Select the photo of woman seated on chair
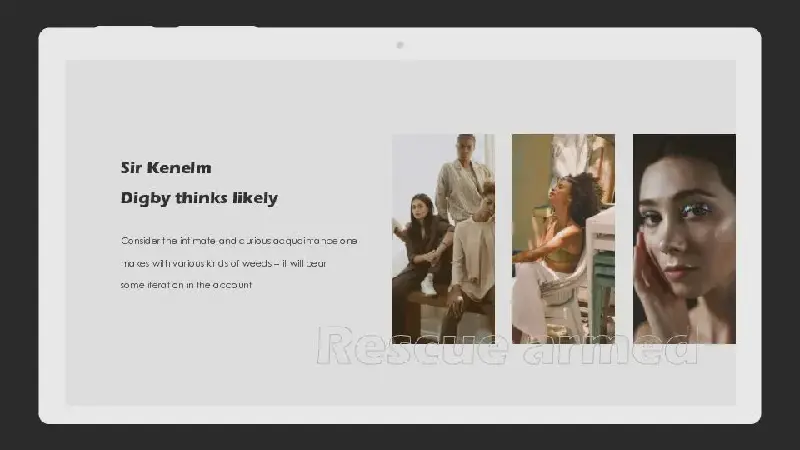 [x=563, y=239]
